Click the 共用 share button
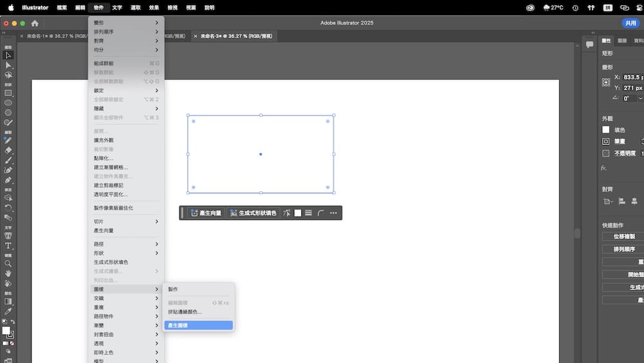This screenshot has width=644, height=363. (x=630, y=23)
